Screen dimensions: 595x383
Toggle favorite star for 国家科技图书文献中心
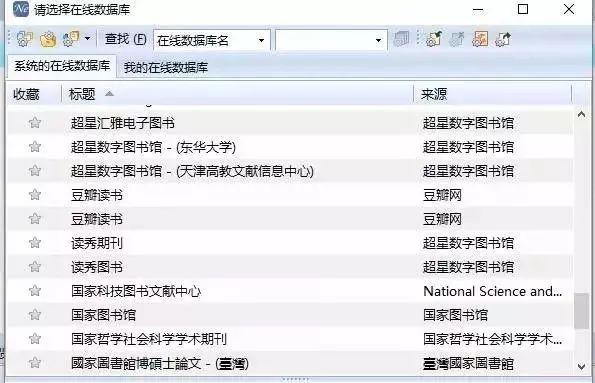point(35,291)
